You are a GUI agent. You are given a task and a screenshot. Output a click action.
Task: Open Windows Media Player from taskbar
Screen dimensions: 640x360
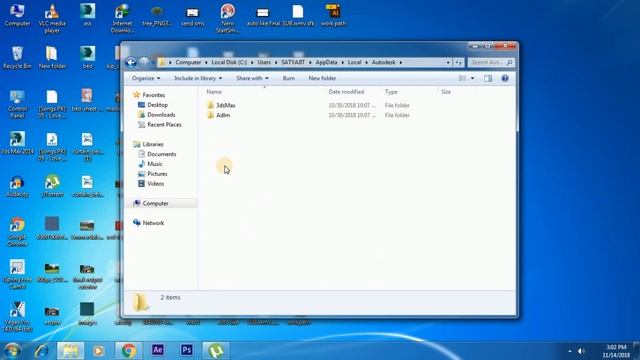98,351
